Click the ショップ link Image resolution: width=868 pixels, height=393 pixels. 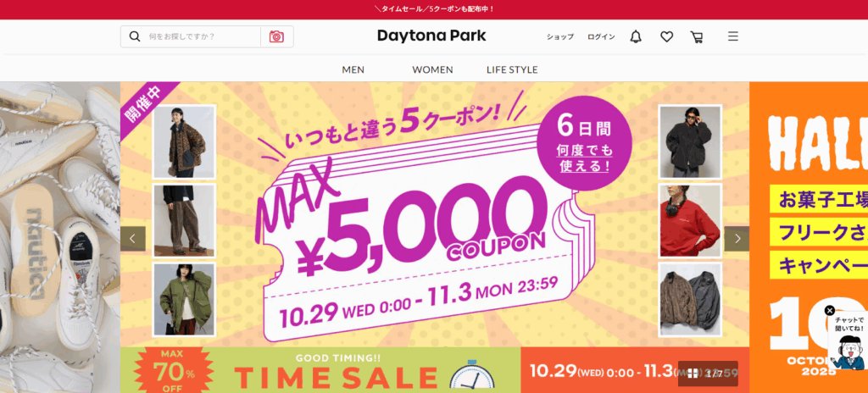click(560, 37)
